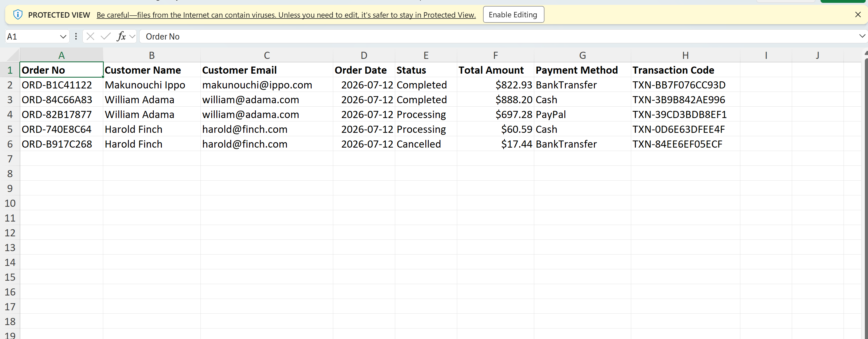Click the Name Box showing A1
The height and width of the screenshot is (339, 868).
(32, 36)
